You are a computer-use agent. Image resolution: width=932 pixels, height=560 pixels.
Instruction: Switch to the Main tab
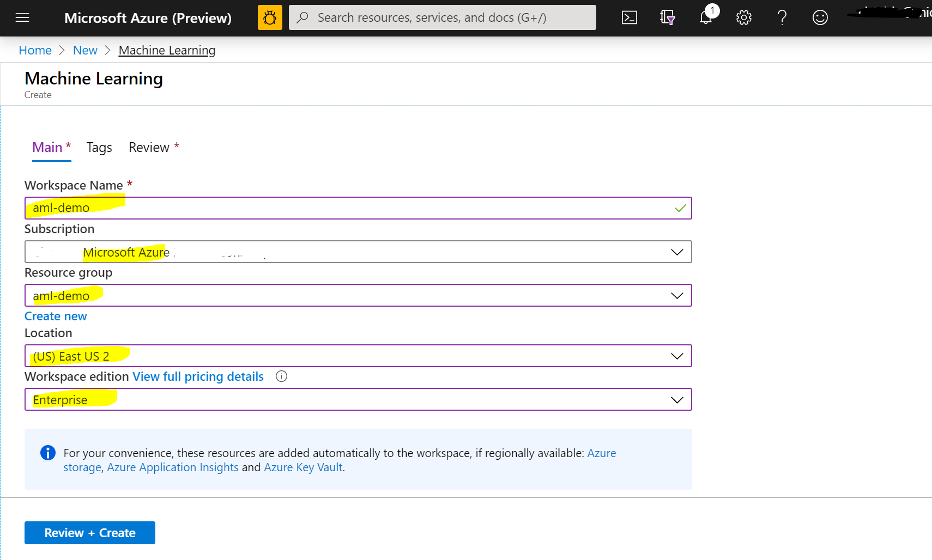tap(52, 148)
